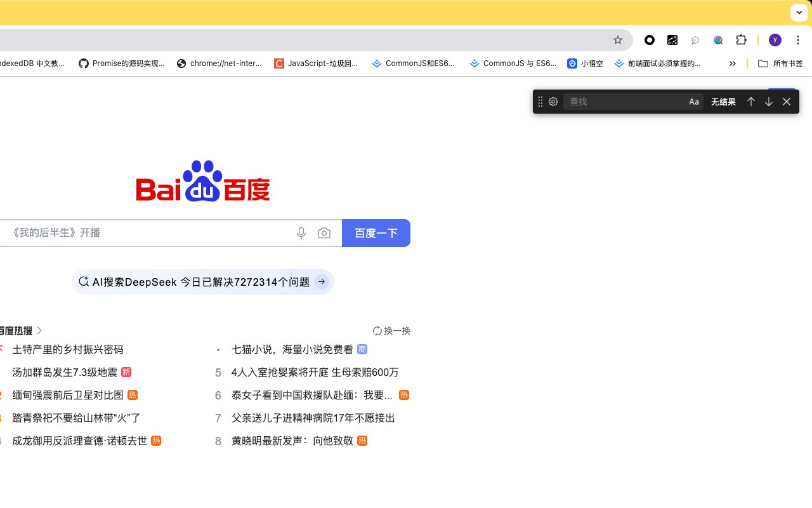812x508 pixels.
Task: Open 踏青祭祀不要给山林带"火"了
Action: [76, 418]
